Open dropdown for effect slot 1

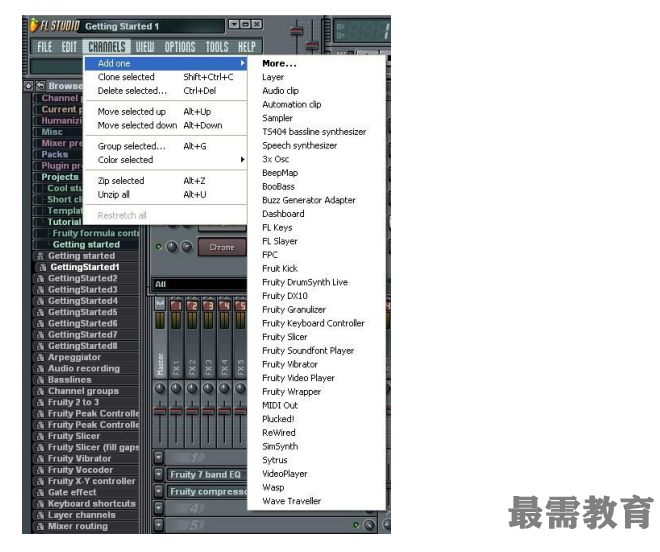click(158, 458)
